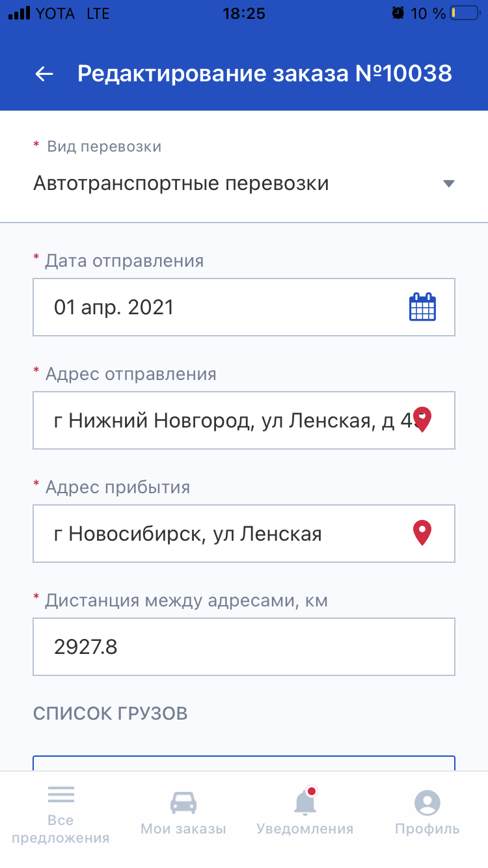Expand the Вид перевозки dropdown arrow
Viewport: 488px width, 868px height.
[x=448, y=183]
